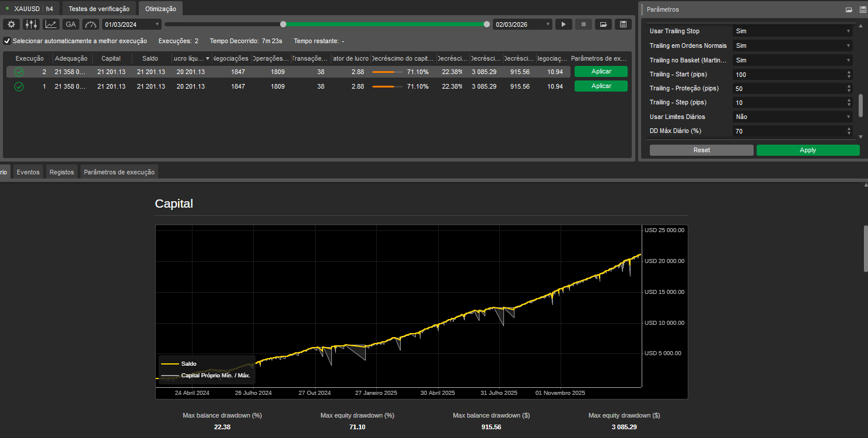Click the speedometer gauge icon
This screenshot has height=438, width=868.
(90, 24)
